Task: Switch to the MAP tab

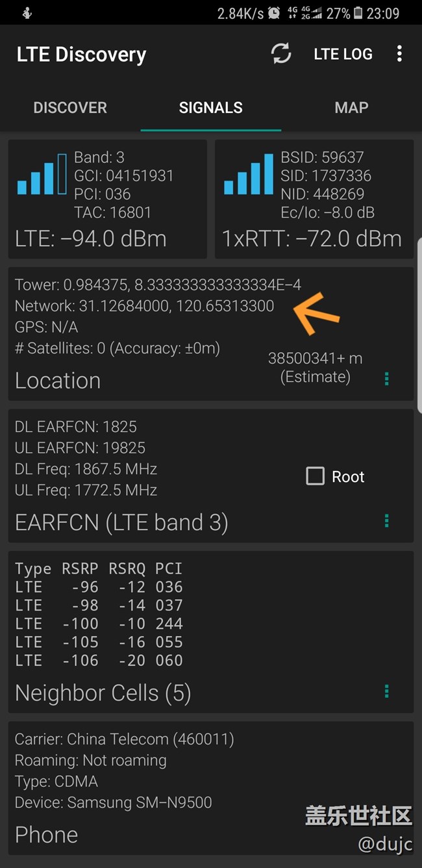Action: (x=351, y=108)
